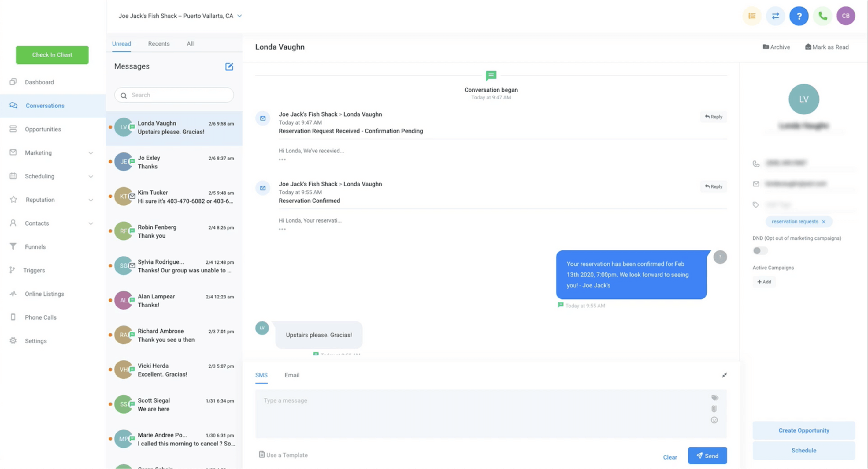Viewport: 868px width, 469px height.
Task: Insert tag icon in message box
Action: pos(714,398)
